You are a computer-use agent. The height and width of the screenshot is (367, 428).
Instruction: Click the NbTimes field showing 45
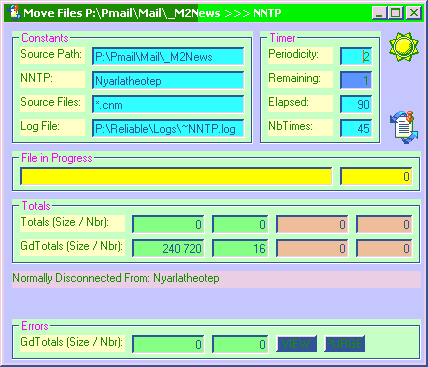pos(356,128)
